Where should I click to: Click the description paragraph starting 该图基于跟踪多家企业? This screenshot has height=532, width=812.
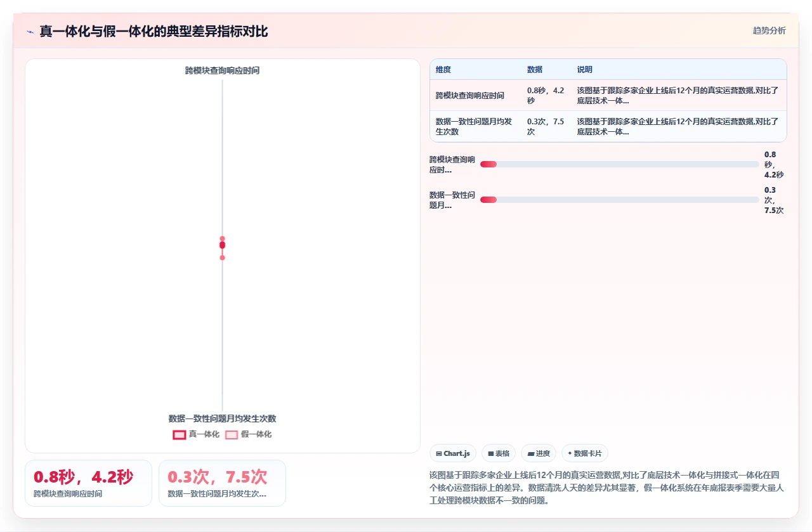click(607, 487)
